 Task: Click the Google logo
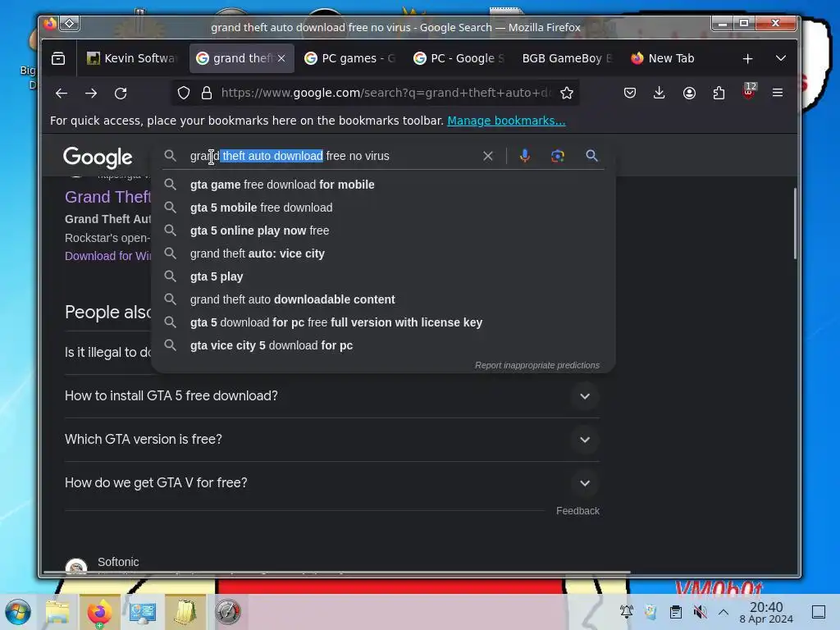tap(98, 157)
